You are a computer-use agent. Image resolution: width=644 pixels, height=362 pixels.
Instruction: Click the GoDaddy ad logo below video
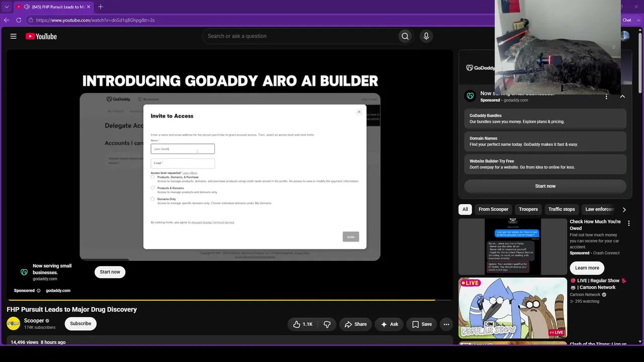(x=24, y=272)
